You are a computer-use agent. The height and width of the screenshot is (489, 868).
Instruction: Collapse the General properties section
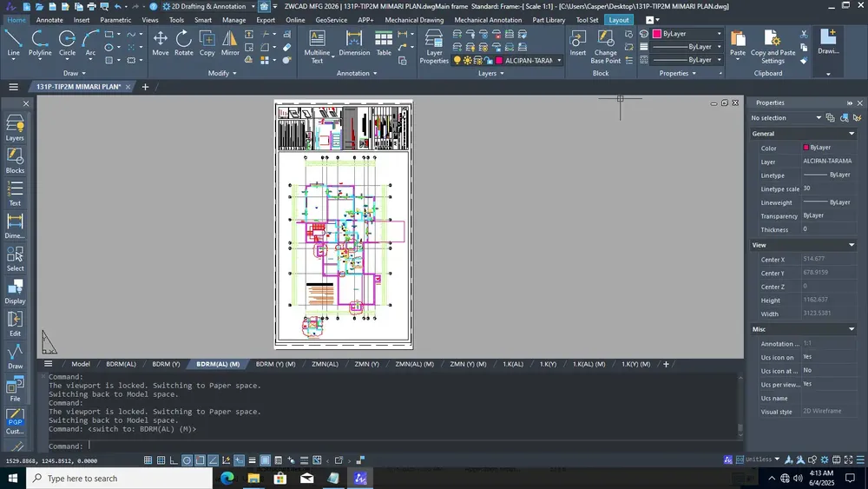point(852,134)
